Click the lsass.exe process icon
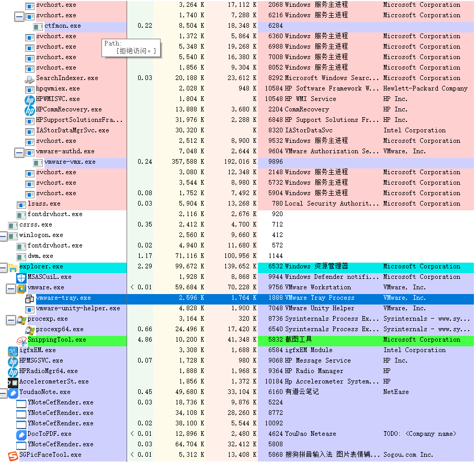Screen dimensions: 476x462 pyautogui.click(x=21, y=205)
